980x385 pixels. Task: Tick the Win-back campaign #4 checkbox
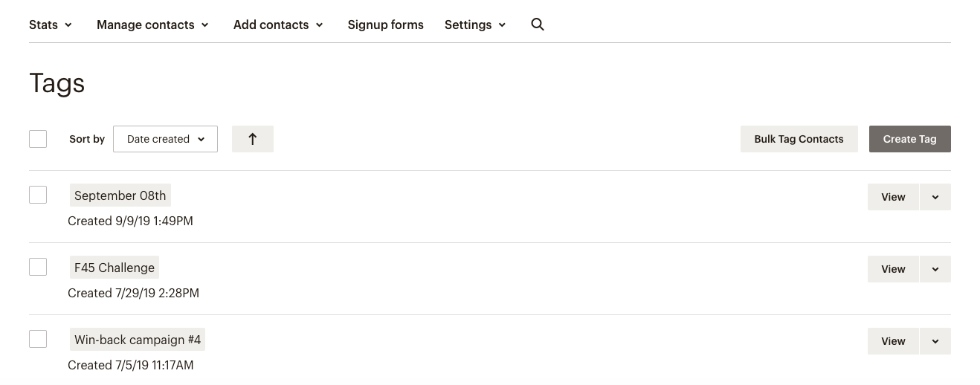coord(38,339)
